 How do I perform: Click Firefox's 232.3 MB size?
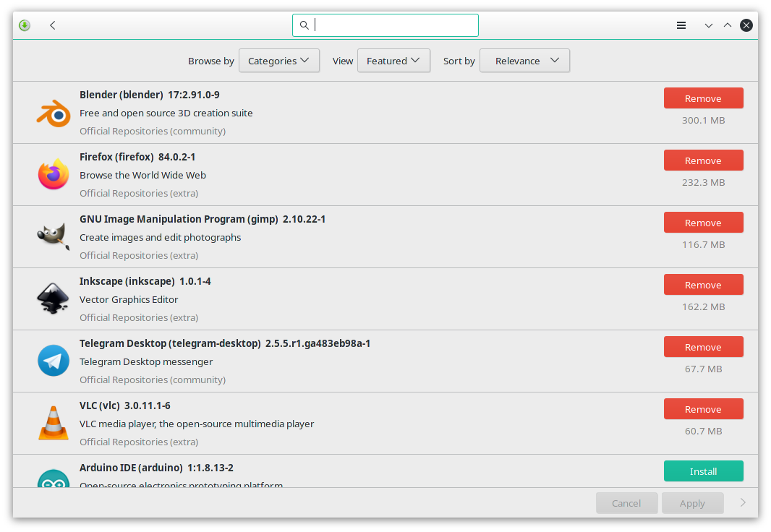[703, 182]
